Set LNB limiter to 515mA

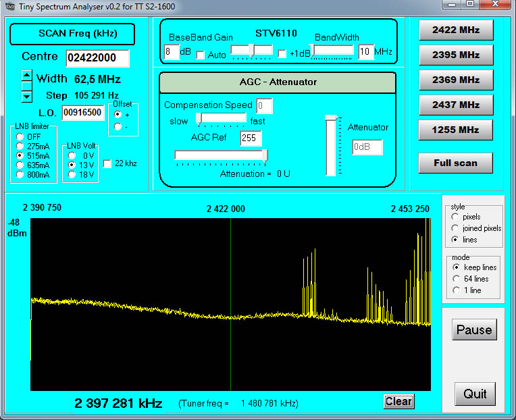point(20,155)
